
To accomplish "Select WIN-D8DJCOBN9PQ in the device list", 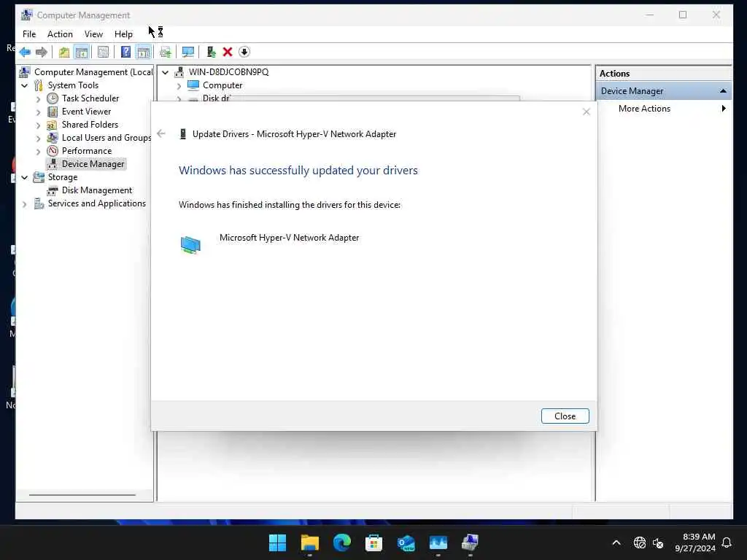I will coord(228,72).
